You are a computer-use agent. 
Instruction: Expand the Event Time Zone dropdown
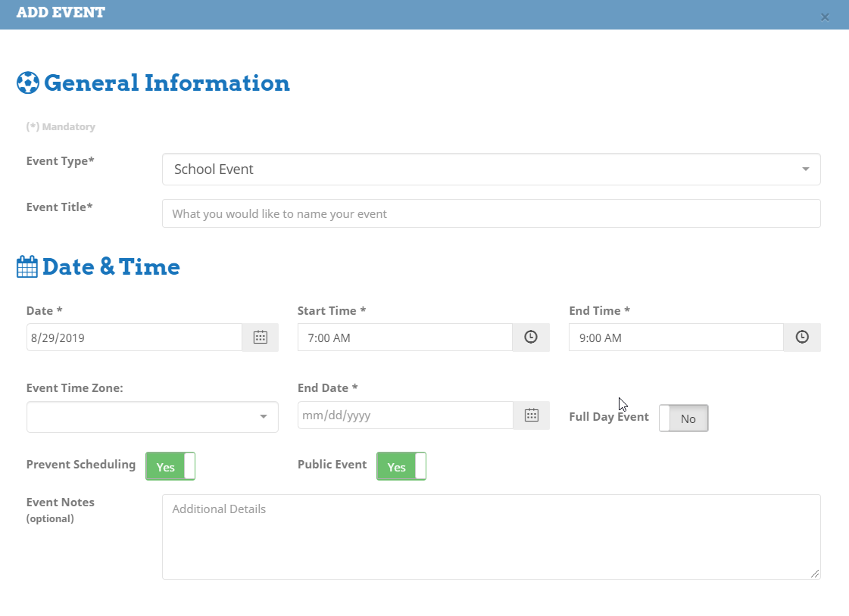point(152,417)
